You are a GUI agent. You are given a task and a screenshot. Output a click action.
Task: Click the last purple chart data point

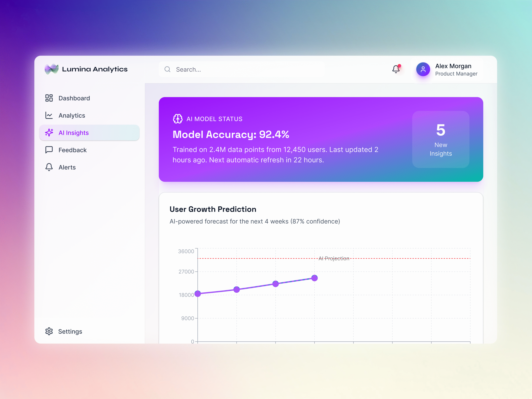pos(314,278)
